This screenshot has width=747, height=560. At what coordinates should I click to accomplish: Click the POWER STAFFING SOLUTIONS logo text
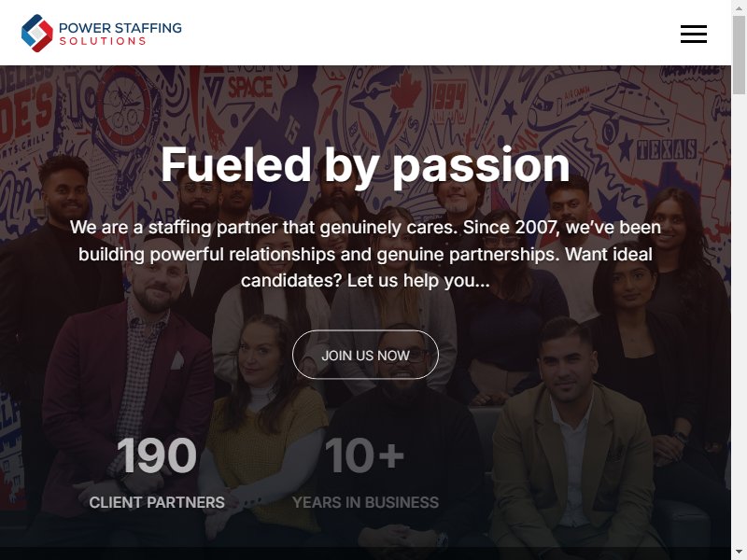point(120,34)
